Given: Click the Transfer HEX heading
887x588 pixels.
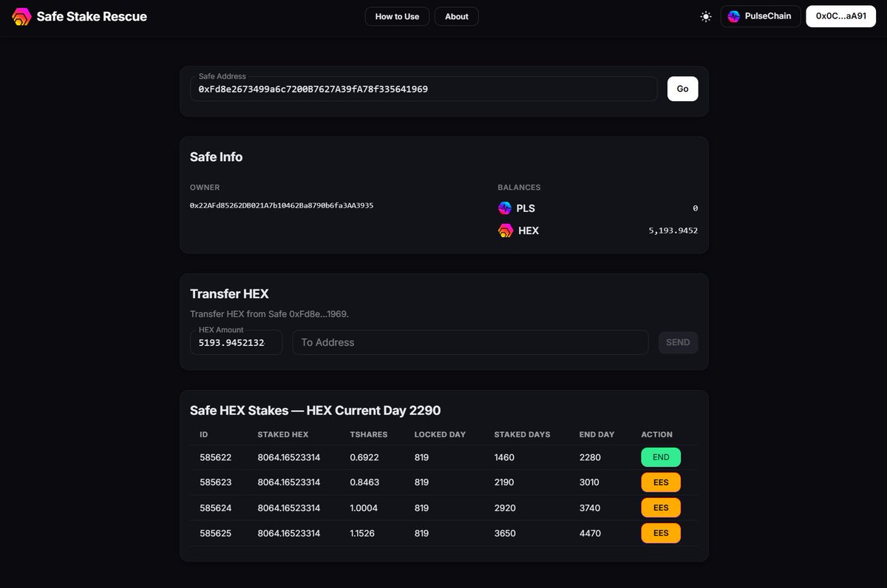Looking at the screenshot, I should (x=229, y=294).
